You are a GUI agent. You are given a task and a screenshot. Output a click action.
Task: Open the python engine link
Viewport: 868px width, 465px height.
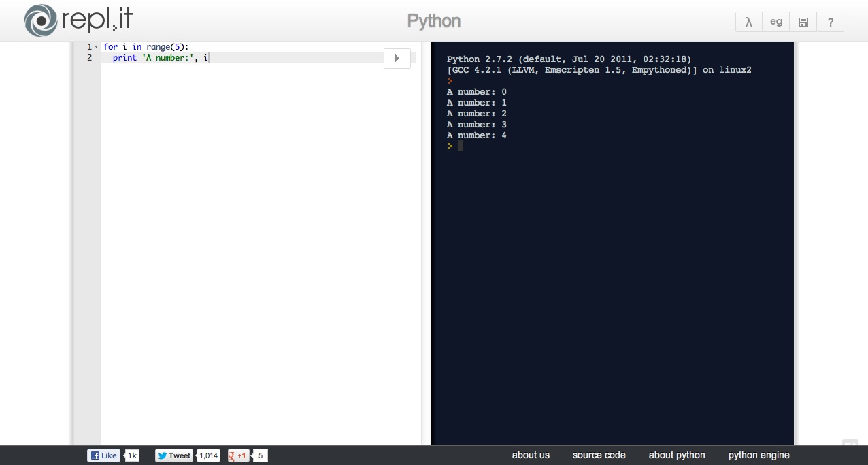(x=759, y=455)
